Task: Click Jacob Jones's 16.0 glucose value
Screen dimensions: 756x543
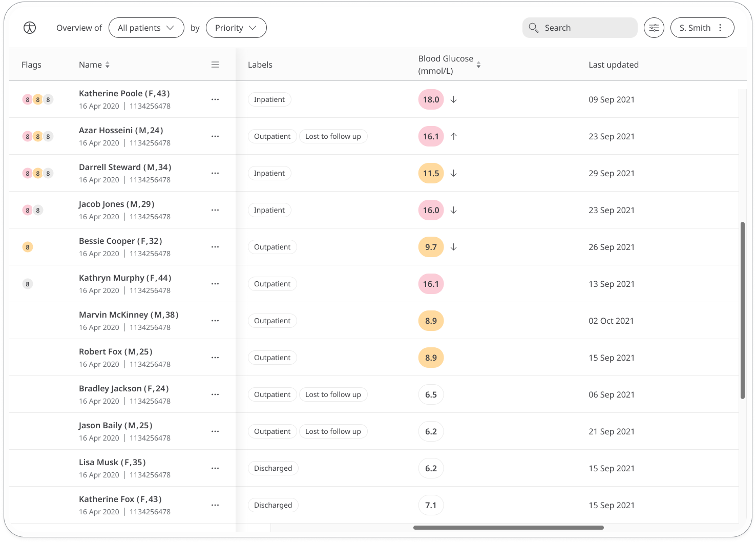Action: coord(431,210)
